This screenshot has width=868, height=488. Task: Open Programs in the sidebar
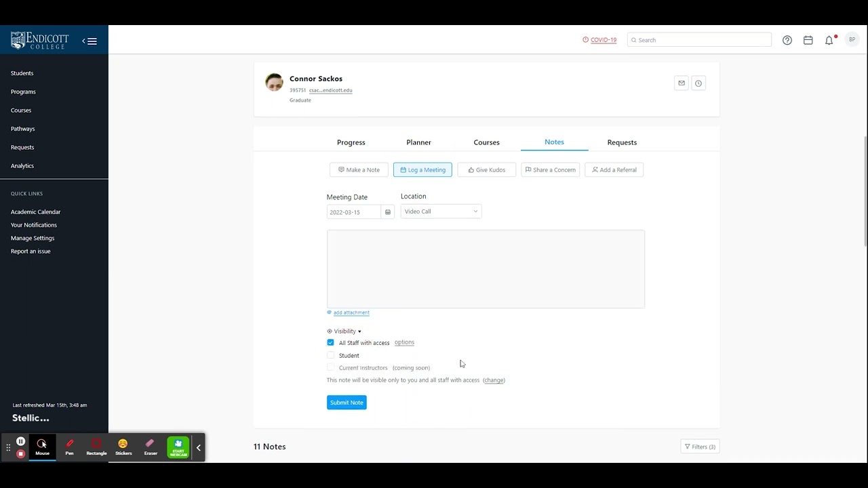click(23, 91)
